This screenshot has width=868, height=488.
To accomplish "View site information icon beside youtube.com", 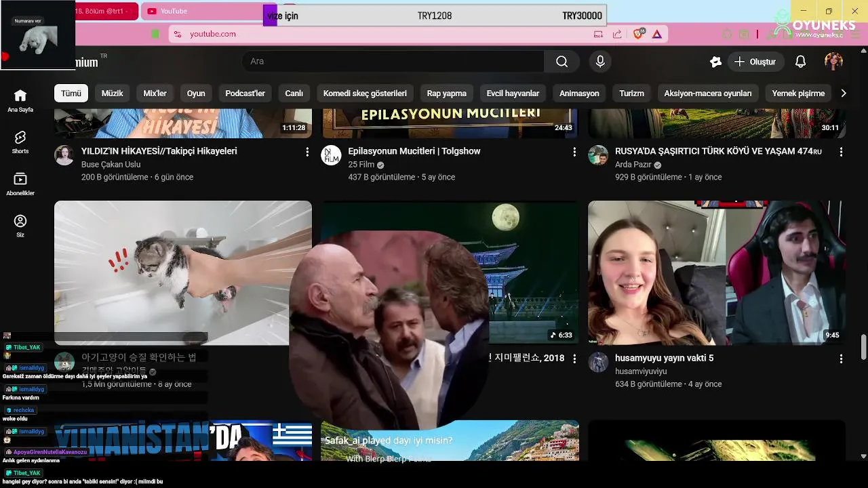I will (177, 34).
